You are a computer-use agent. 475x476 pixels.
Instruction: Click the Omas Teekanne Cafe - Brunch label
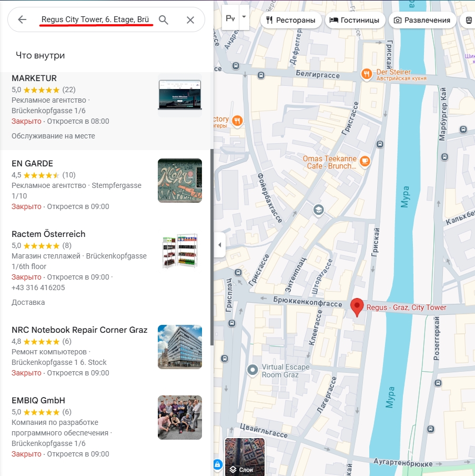click(x=330, y=162)
